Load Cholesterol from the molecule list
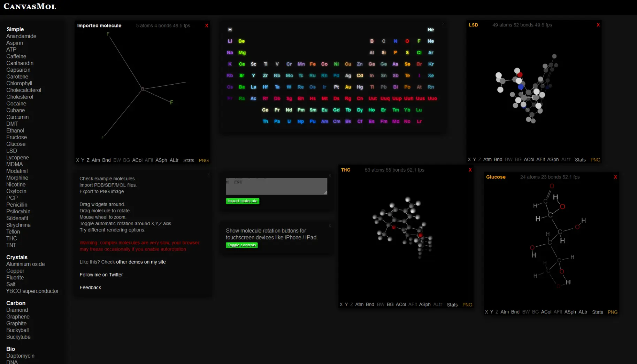Screen dimensions: 637x364 (x=20, y=97)
